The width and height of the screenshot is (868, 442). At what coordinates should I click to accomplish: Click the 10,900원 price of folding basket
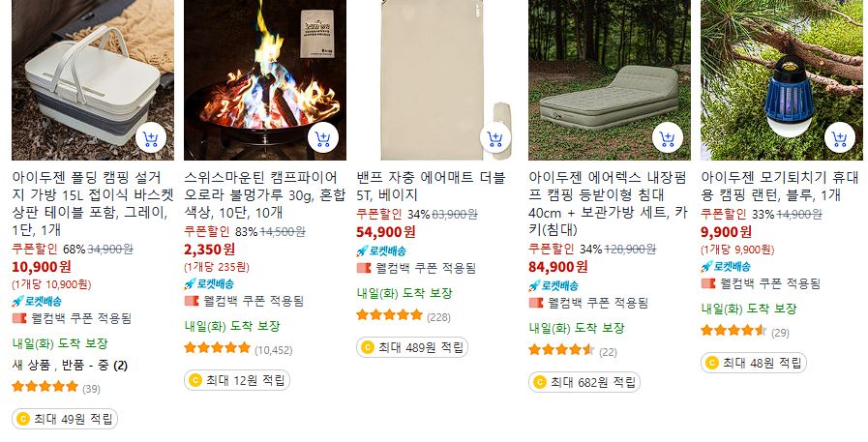coord(42,267)
